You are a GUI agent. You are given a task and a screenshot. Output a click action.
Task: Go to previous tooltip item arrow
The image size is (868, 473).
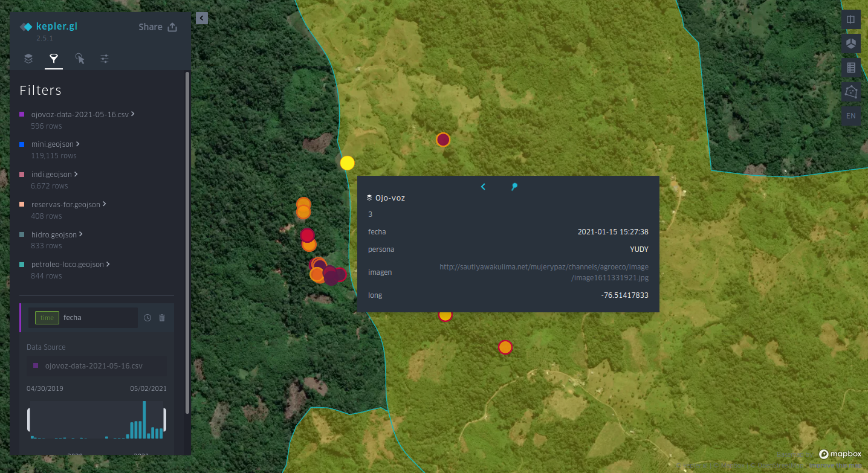coord(483,187)
